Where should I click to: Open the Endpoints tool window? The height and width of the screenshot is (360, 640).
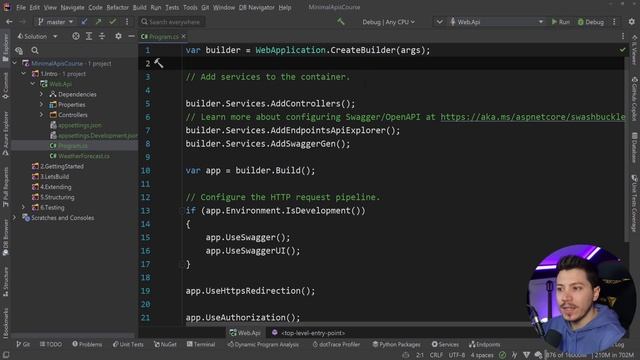484,344
